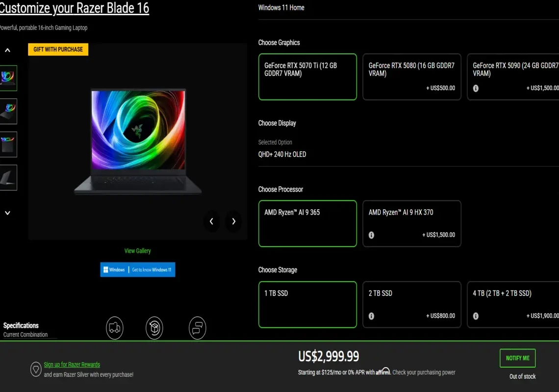
Task: Select the second laptop angle thumbnail
Action: (x=8, y=111)
